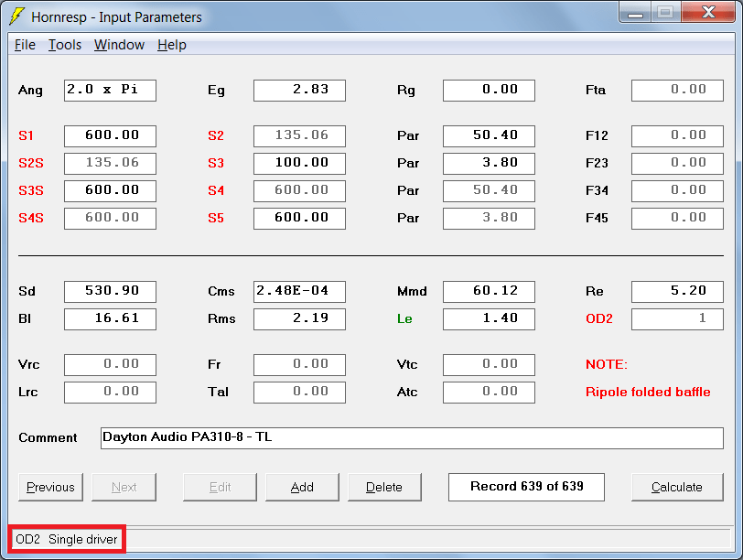Click the S4S input field
The height and width of the screenshot is (560, 743).
[110, 219]
